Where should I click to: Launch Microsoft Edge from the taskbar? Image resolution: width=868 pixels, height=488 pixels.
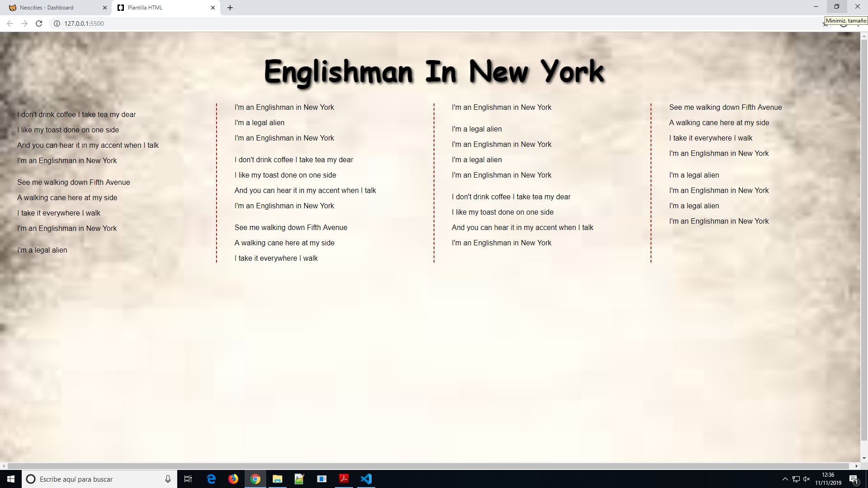point(211,479)
